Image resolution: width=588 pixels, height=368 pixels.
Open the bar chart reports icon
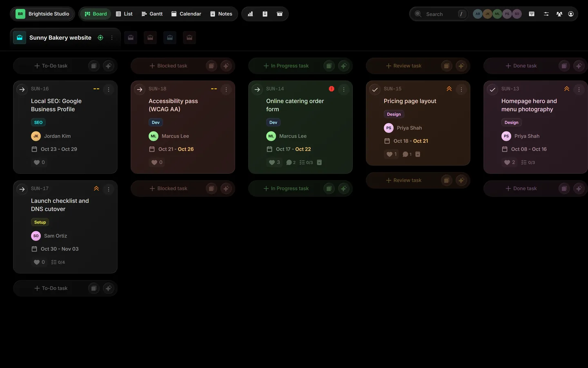tap(250, 14)
